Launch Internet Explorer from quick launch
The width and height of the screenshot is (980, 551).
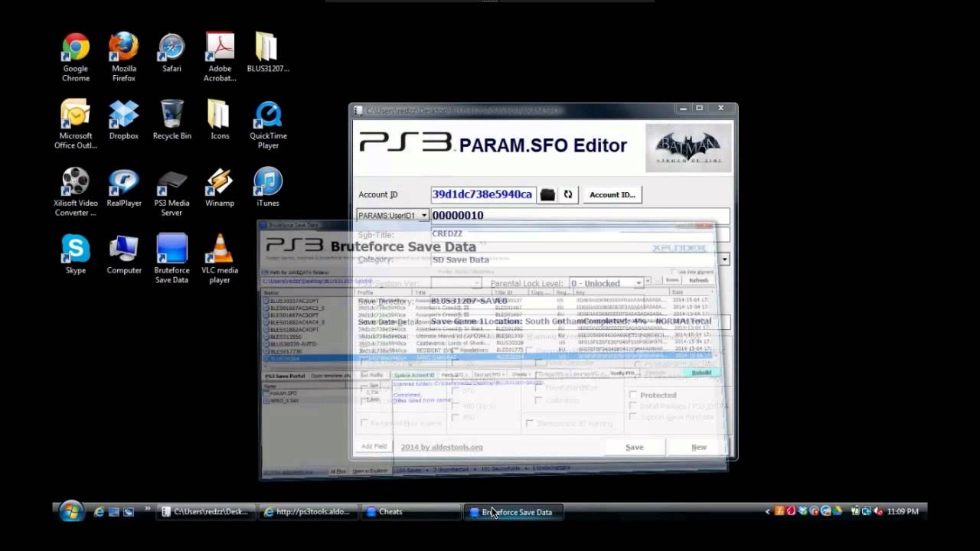coord(99,512)
